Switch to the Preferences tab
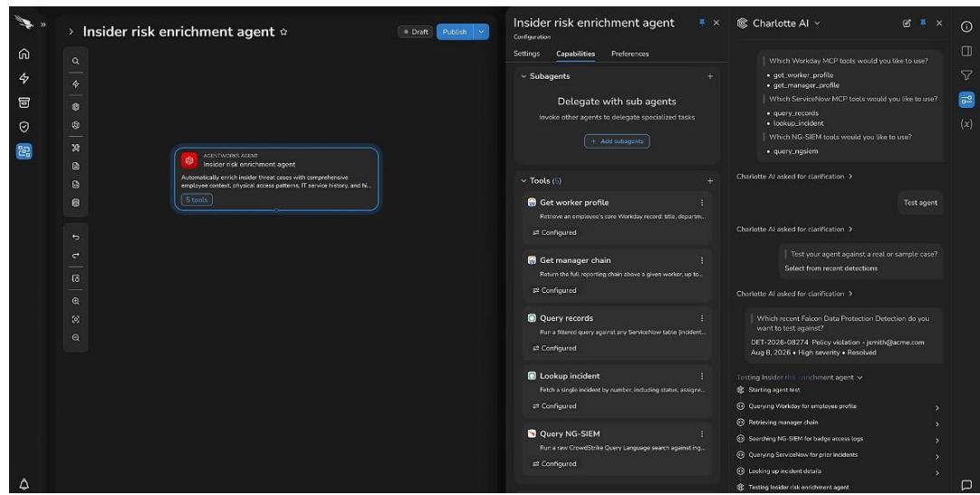This screenshot has height=495, width=980. [x=630, y=53]
